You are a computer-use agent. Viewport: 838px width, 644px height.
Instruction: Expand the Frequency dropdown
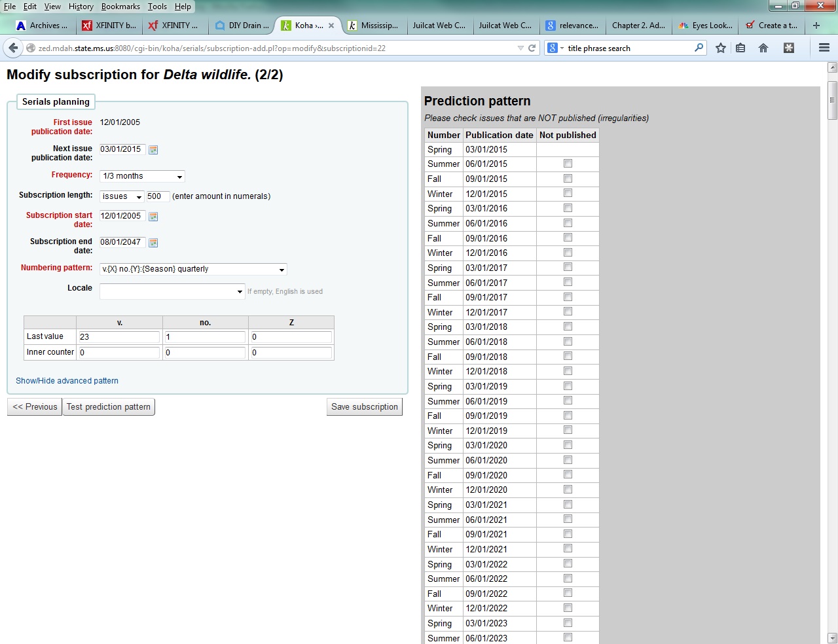(142, 176)
